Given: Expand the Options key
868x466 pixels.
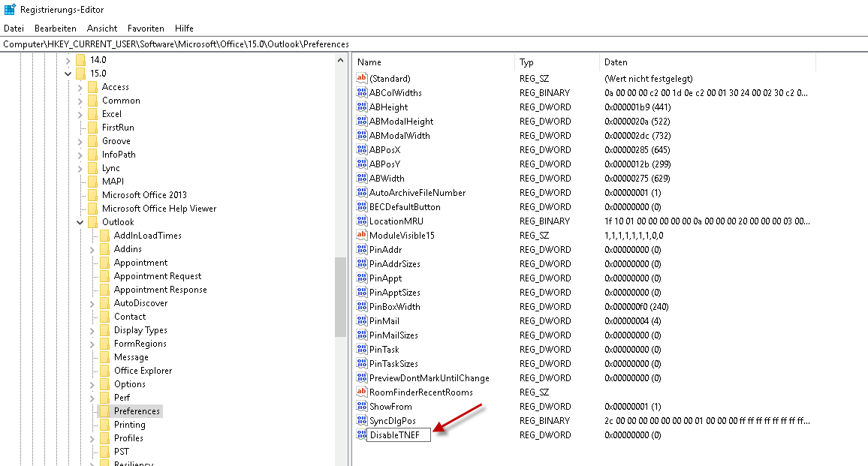Looking at the screenshot, I should click(x=92, y=385).
